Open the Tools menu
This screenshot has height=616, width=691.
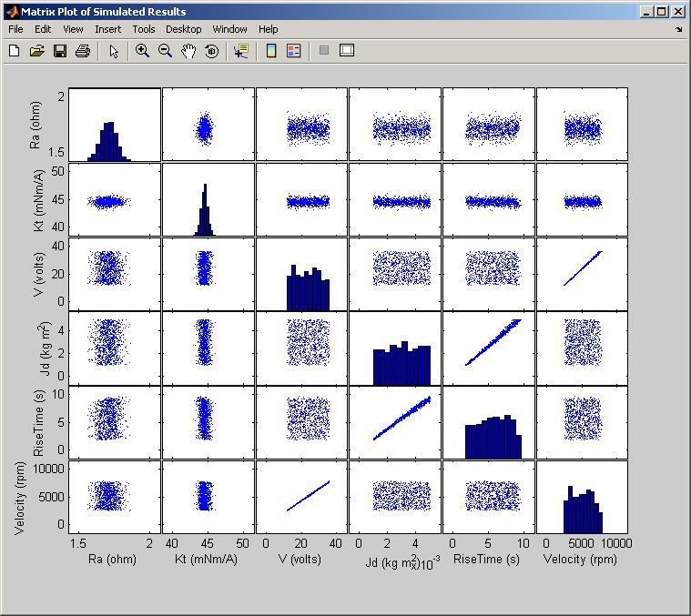(143, 29)
